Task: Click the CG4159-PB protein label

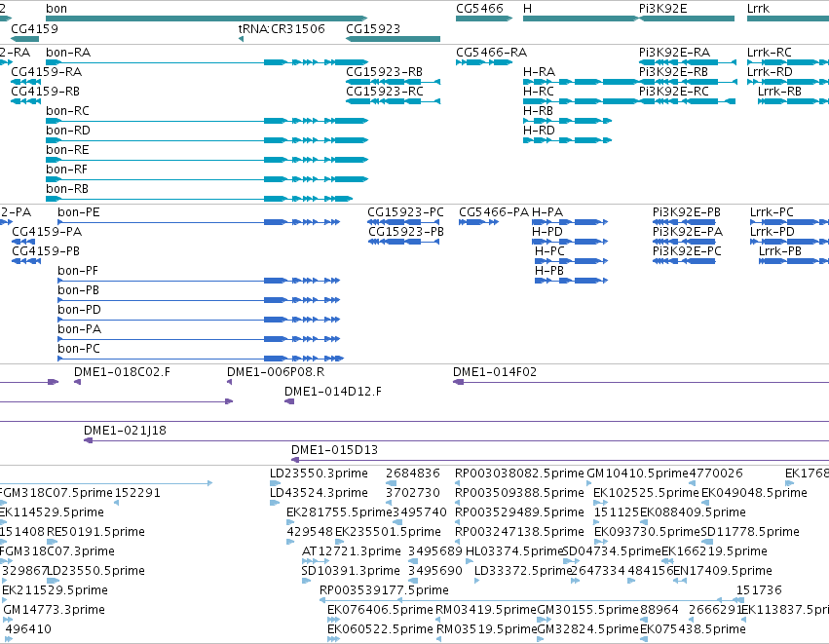Action: [x=46, y=251]
